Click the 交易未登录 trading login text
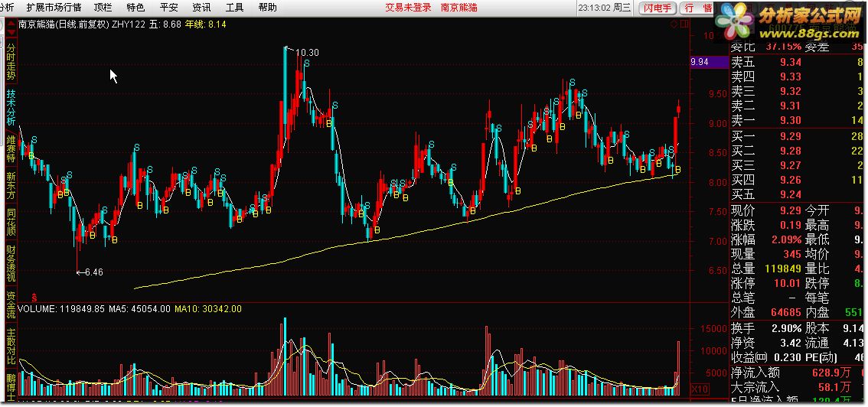 click(406, 8)
